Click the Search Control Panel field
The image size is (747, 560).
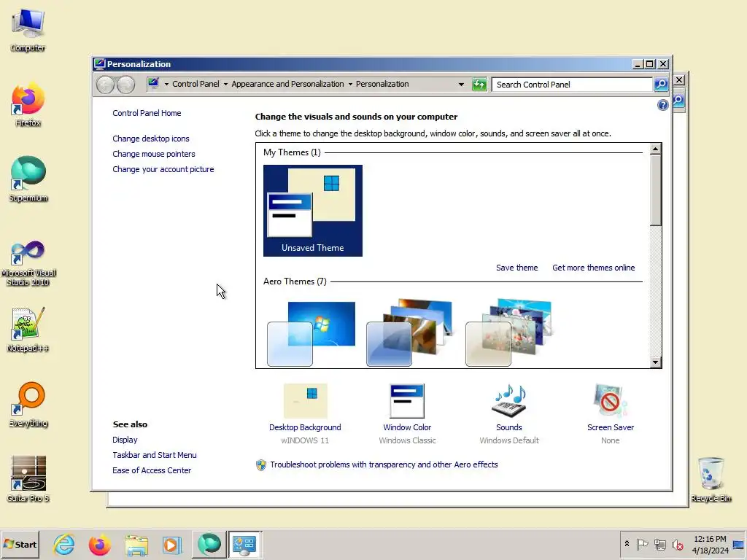pos(572,85)
